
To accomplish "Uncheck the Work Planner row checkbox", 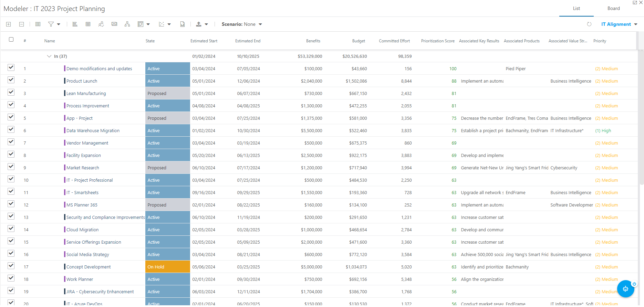I will pos(11,278).
